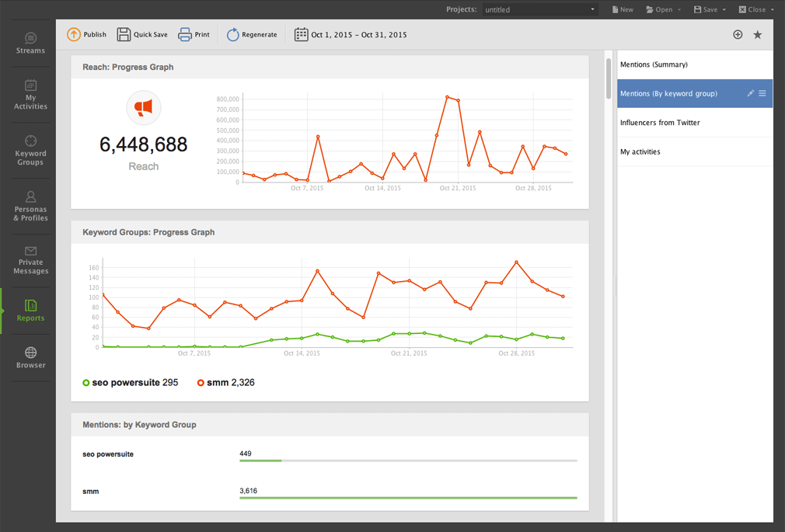Viewport: 785px width, 532px height.
Task: Check Private Messages in the sidebar
Action: coord(30,261)
